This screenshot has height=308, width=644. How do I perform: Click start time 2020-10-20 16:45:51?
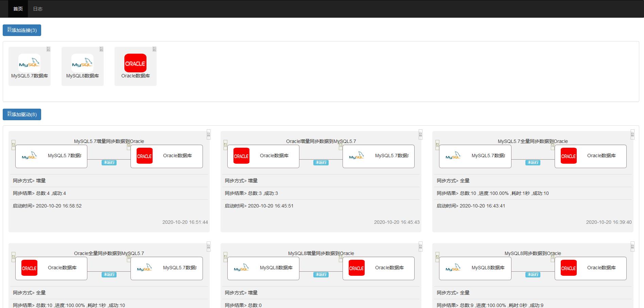point(271,206)
